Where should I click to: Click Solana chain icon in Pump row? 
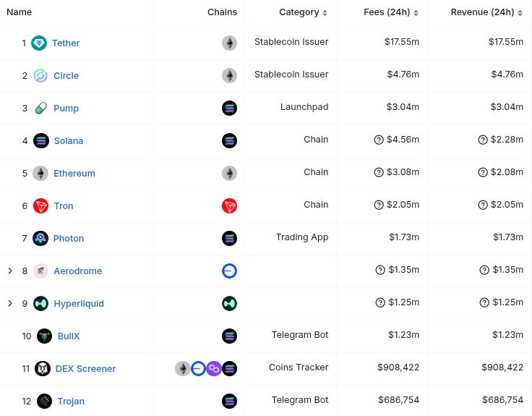click(x=229, y=109)
